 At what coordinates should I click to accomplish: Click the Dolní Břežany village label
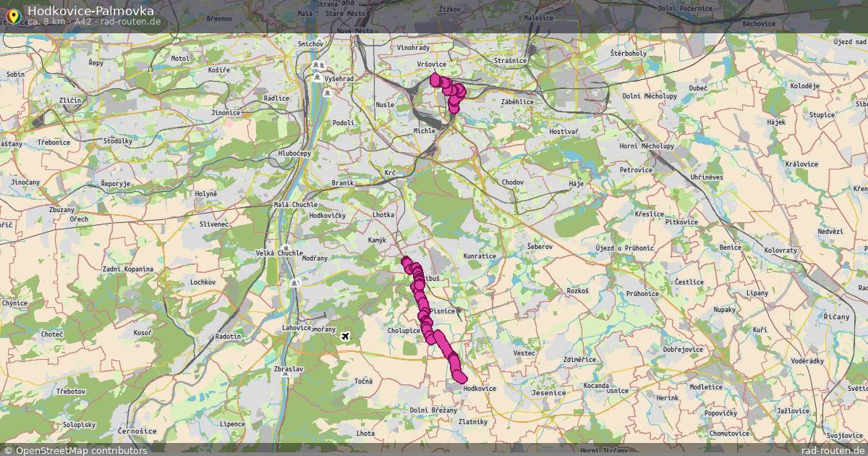pos(433,410)
